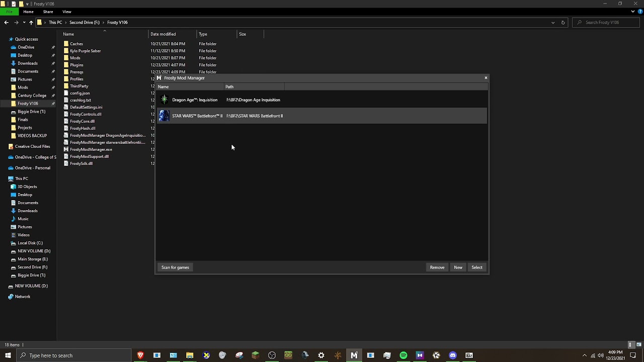Viewport: 644px width, 362px height.
Task: Open the View ribbon tab
Action: 67,12
